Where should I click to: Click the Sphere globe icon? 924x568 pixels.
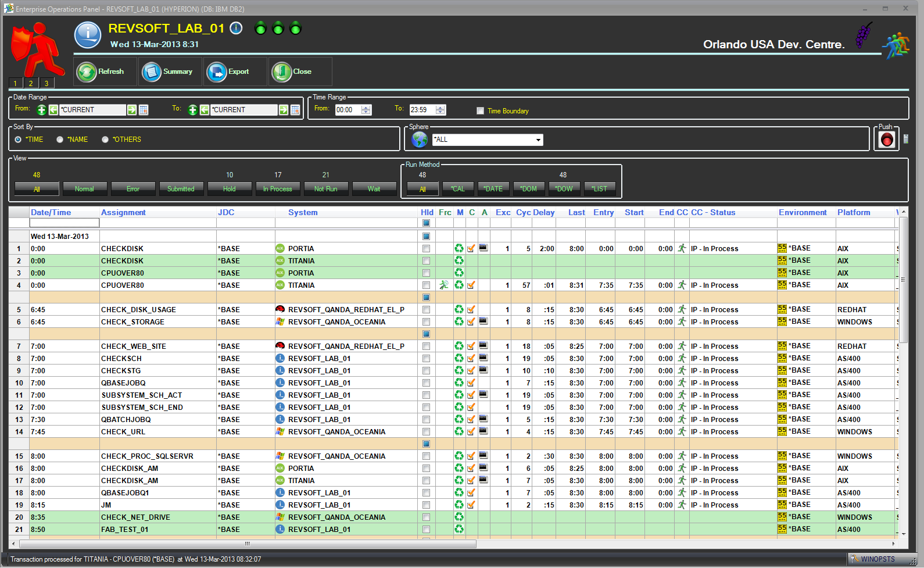(419, 140)
